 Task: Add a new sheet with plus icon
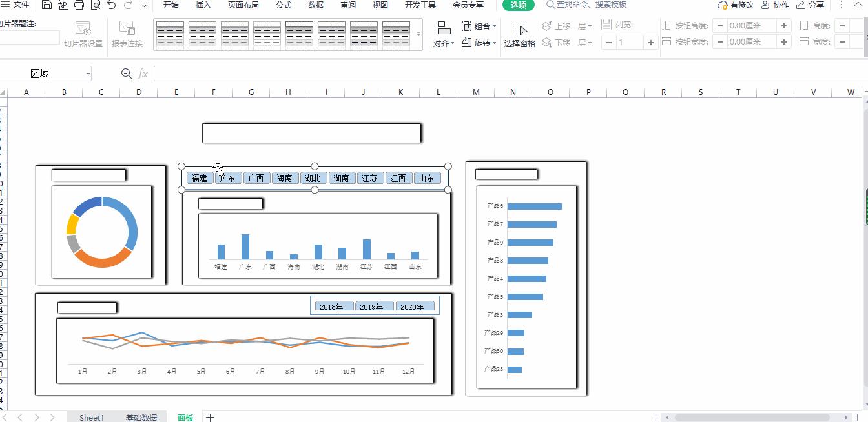tap(210, 417)
